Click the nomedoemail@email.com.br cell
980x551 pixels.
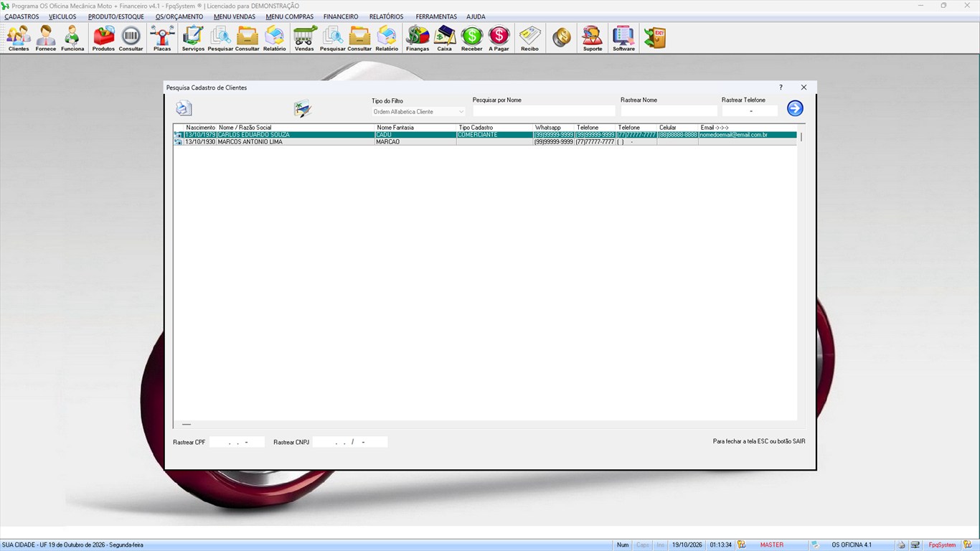point(748,135)
